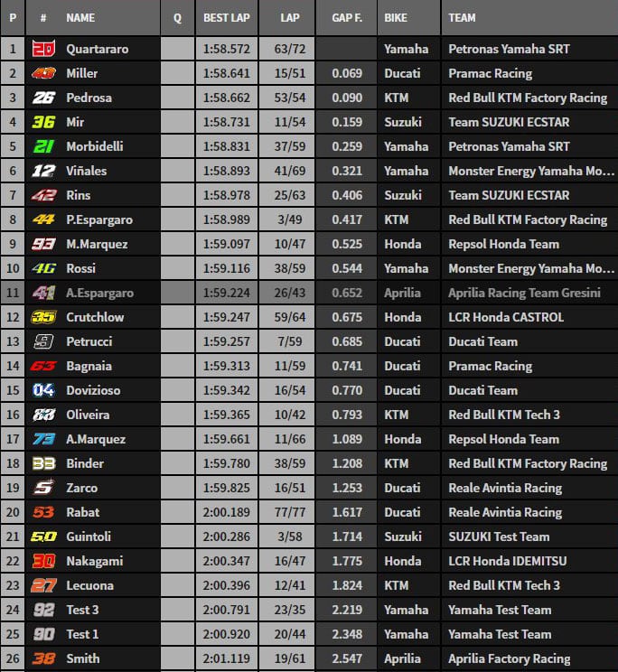Viewport: 618px width, 672px height.
Task: Select Morbidelli's green number 21 icon
Action: (43, 146)
